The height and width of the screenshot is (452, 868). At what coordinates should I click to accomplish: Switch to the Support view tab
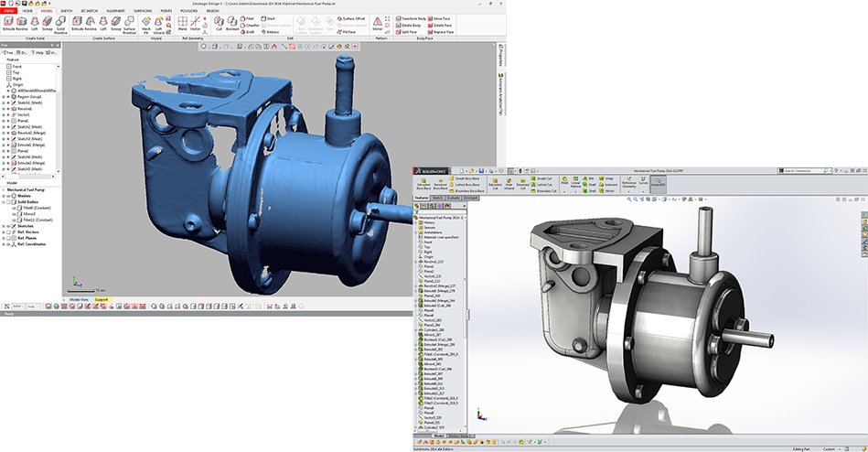102,298
